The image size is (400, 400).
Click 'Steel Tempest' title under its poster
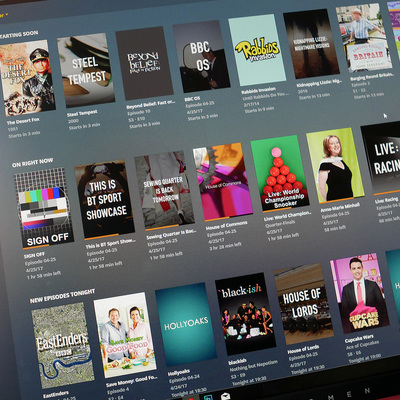point(82,114)
